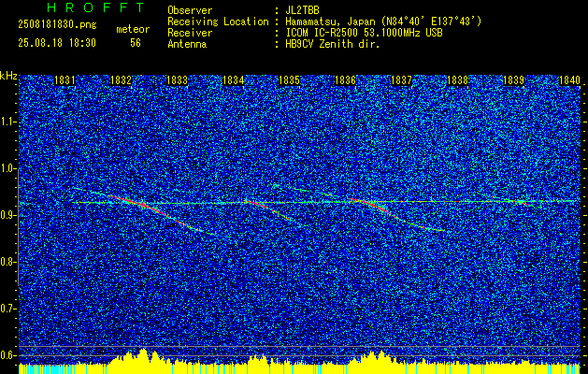This screenshot has width=588, height=374.
Task: Click the 1833 time marker
Action: (x=177, y=80)
